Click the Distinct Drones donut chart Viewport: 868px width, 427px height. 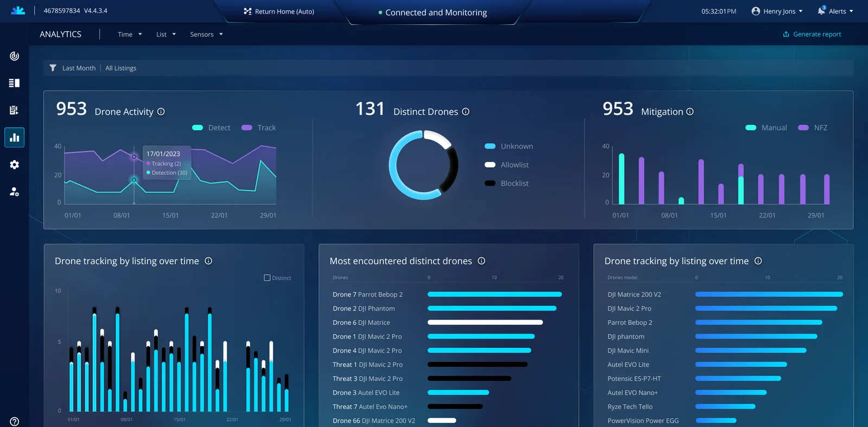click(424, 165)
